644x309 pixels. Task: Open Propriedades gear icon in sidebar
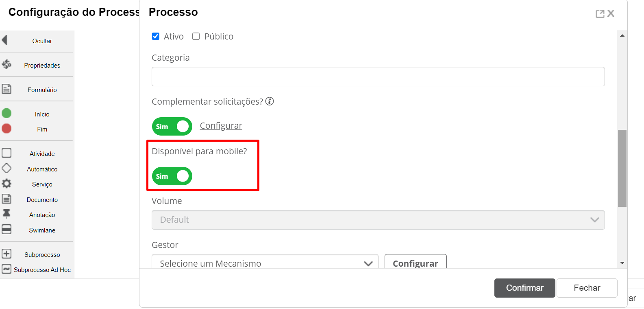tap(7, 64)
